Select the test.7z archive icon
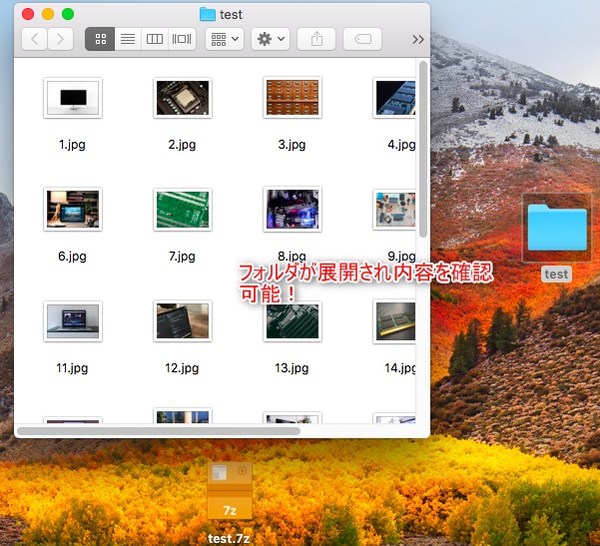 [x=230, y=491]
